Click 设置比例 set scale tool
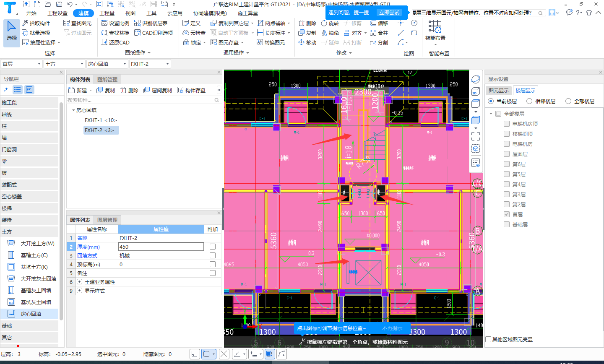This screenshot has height=364, width=604. (x=115, y=23)
